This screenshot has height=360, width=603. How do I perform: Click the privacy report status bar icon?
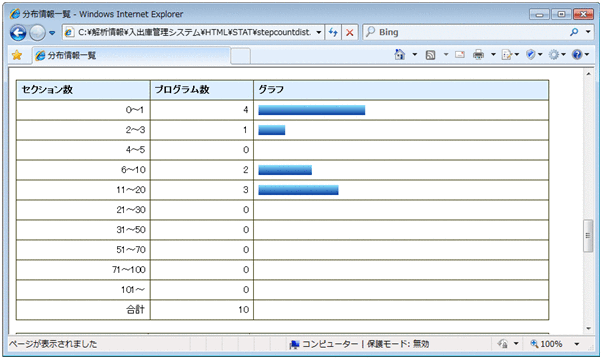(x=503, y=344)
